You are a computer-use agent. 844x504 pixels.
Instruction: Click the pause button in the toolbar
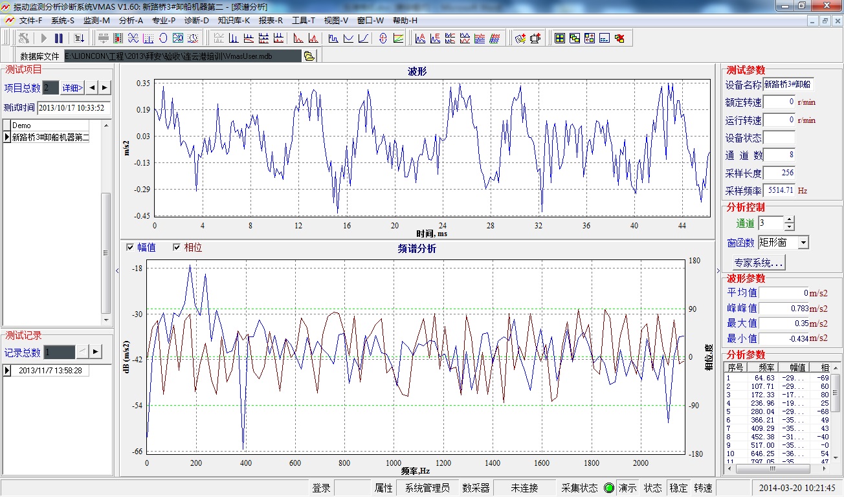(59, 38)
